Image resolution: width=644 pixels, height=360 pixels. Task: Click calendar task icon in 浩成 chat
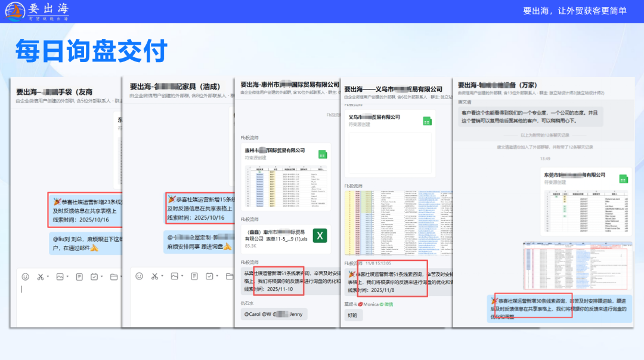pos(209,276)
